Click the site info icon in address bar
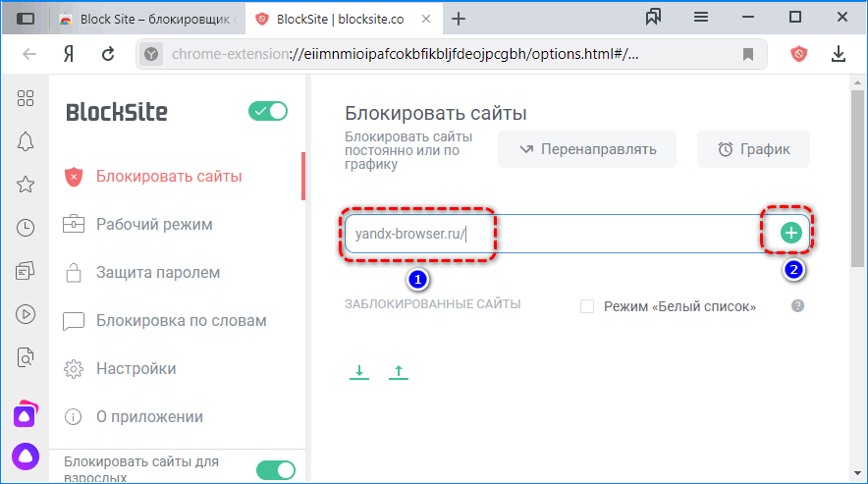Viewport: 868px width, 484px height. [151, 54]
